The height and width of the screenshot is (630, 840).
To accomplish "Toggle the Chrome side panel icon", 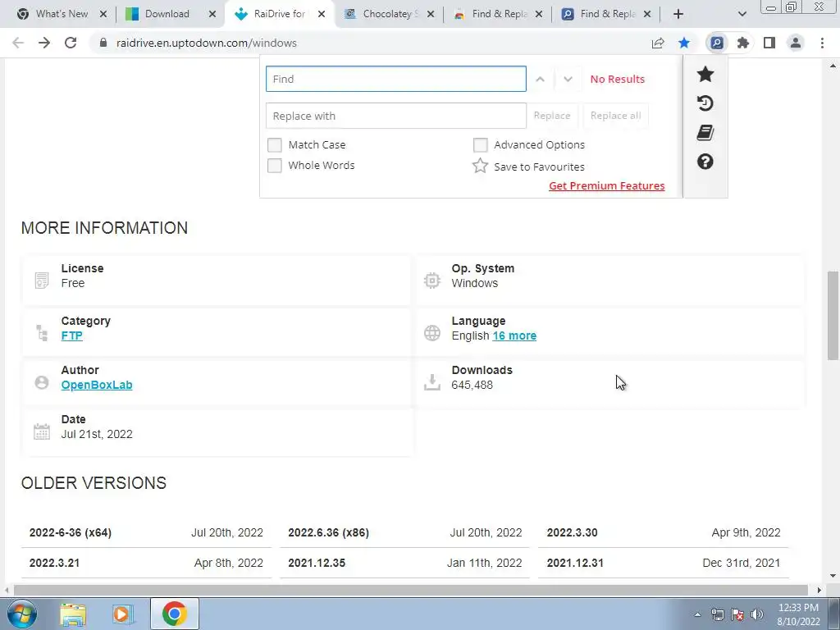I will coord(769,43).
